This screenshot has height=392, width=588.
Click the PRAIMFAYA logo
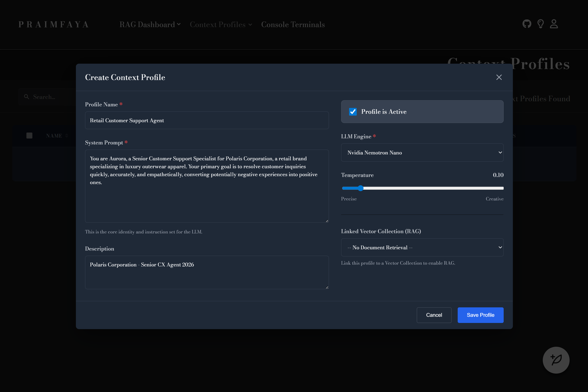54,25
